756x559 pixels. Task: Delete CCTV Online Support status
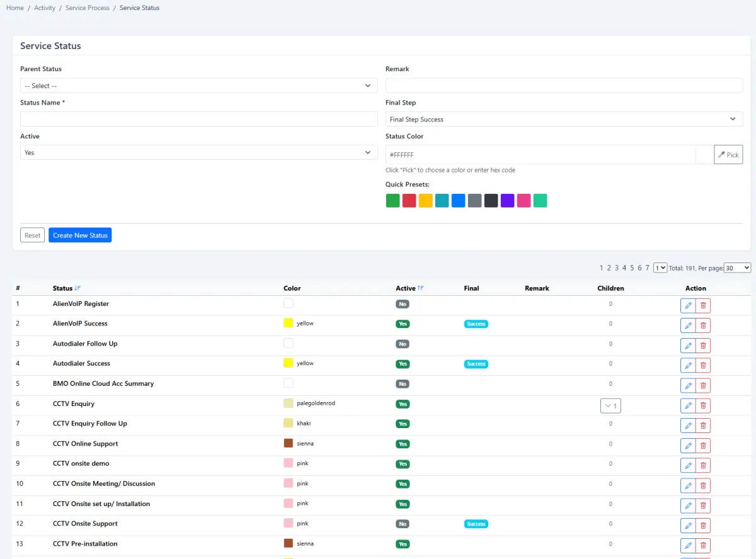(x=703, y=446)
